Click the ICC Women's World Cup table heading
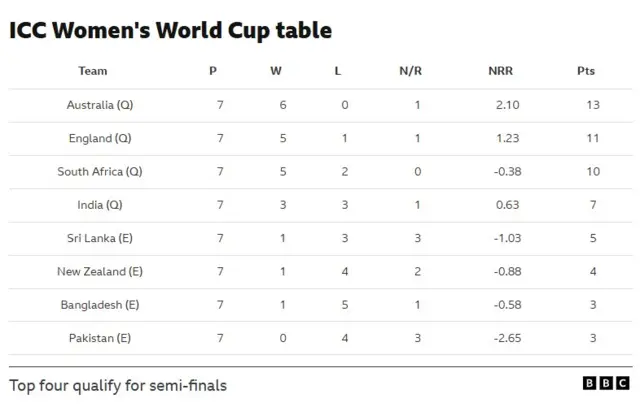Screen dimensions: 640x407 pos(170,30)
